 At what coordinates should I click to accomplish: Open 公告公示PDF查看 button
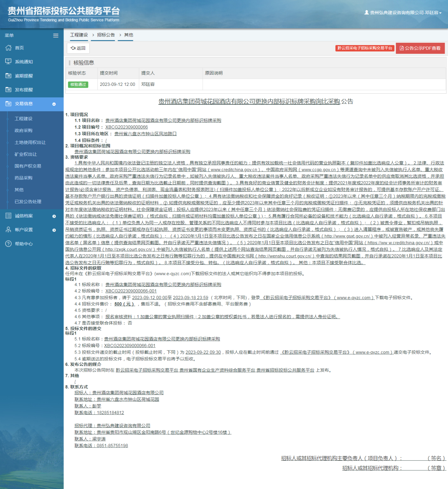coord(420,48)
